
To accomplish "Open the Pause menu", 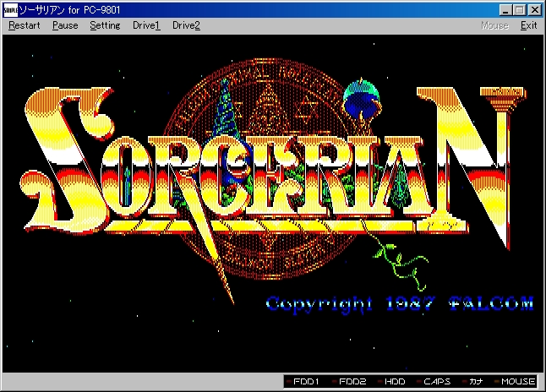I will pyautogui.click(x=65, y=25).
